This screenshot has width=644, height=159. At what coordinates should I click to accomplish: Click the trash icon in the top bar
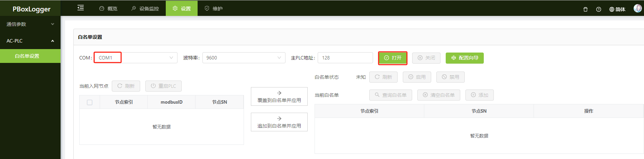(x=586, y=9)
